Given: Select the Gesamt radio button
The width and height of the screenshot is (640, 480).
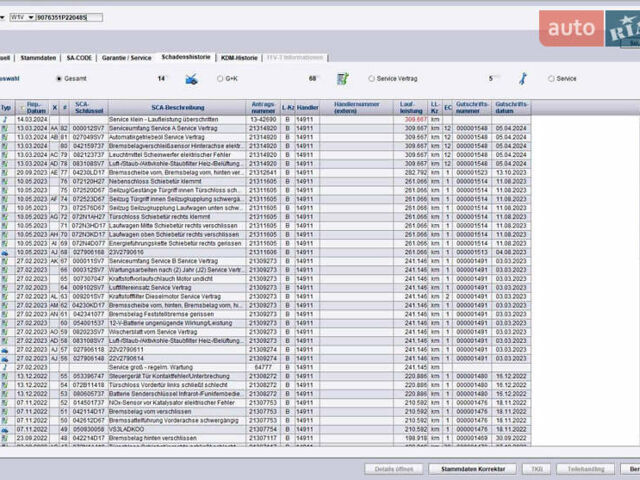Looking at the screenshot, I should pyautogui.click(x=59, y=78).
